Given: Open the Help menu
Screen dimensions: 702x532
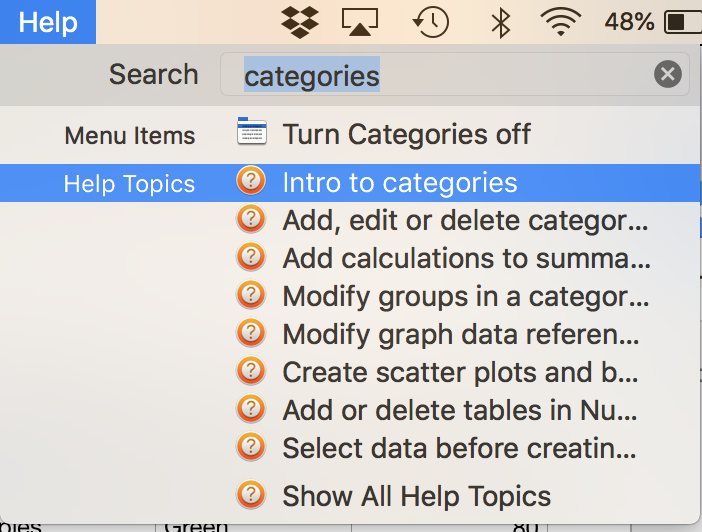Looking at the screenshot, I should (x=47, y=22).
